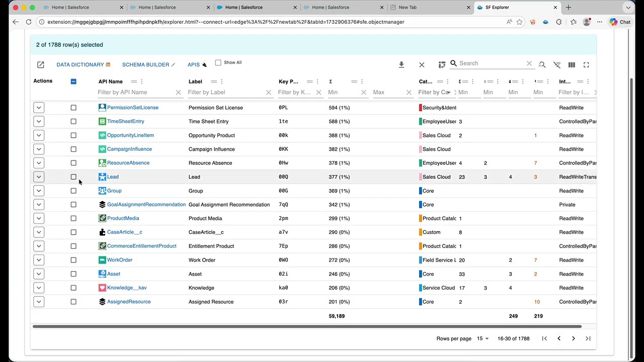Check the TimeSheetEntry row checkbox
The image size is (644, 362).
coord(73,121)
